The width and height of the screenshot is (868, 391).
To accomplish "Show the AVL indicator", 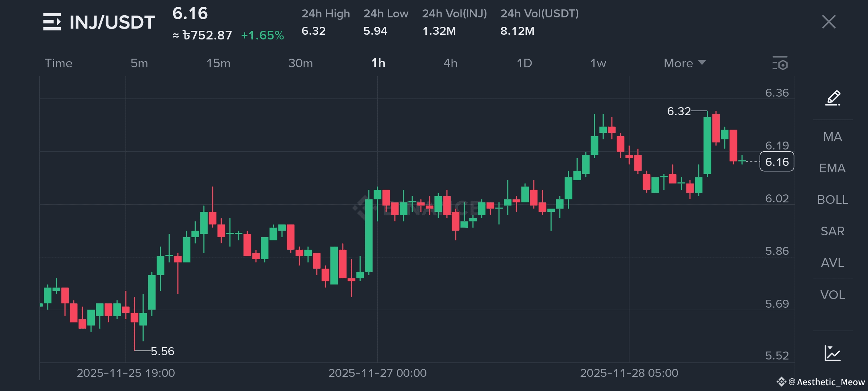I will click(x=833, y=262).
